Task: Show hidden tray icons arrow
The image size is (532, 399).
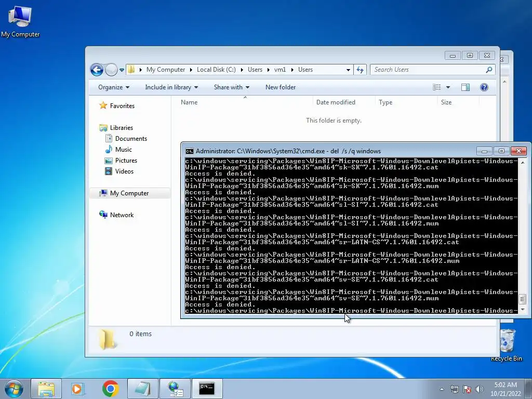Action: [442, 389]
